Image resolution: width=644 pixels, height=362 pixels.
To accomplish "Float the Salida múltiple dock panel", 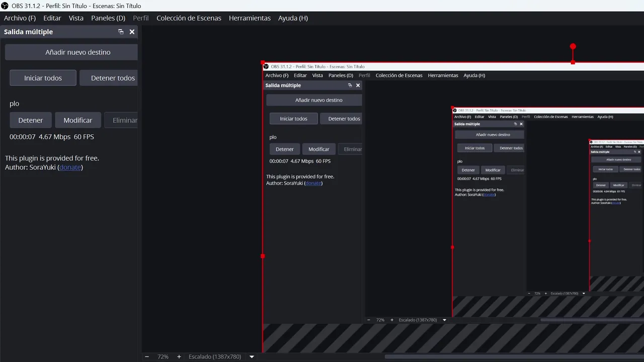I will tap(121, 32).
